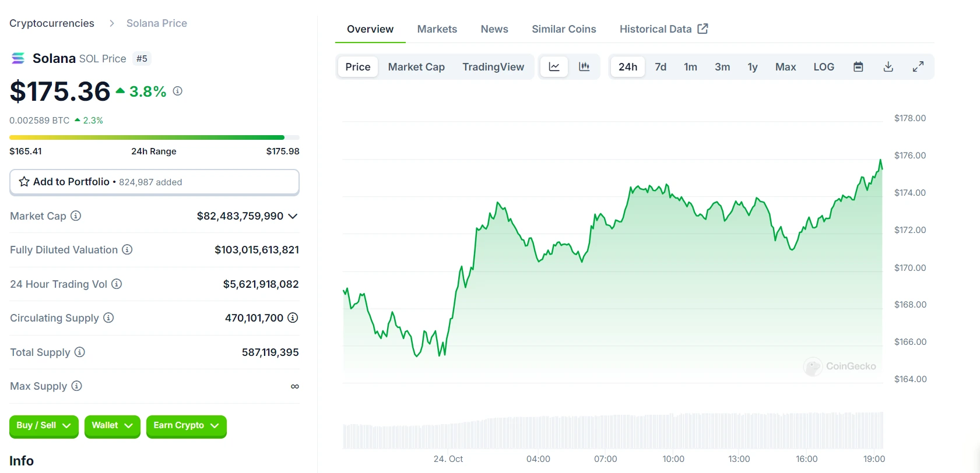Switch to the Similar Coins tab
The width and height of the screenshot is (980, 473).
point(564,29)
